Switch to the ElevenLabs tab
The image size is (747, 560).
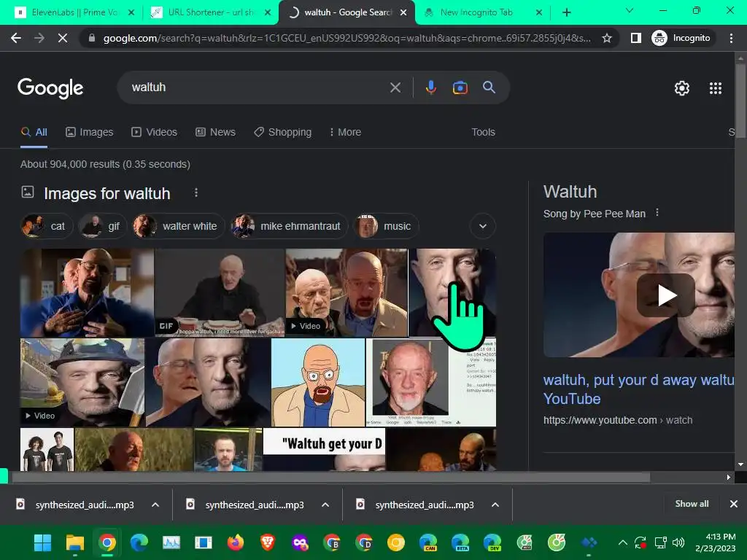74,12
